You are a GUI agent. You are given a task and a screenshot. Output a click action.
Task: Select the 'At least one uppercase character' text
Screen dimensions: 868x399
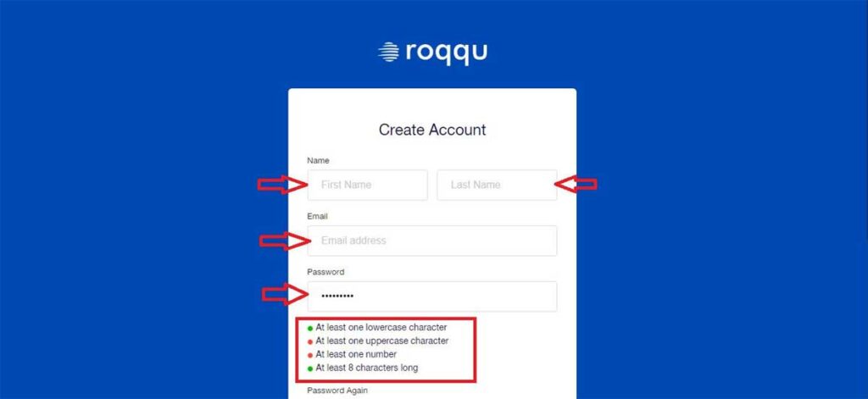pos(382,341)
